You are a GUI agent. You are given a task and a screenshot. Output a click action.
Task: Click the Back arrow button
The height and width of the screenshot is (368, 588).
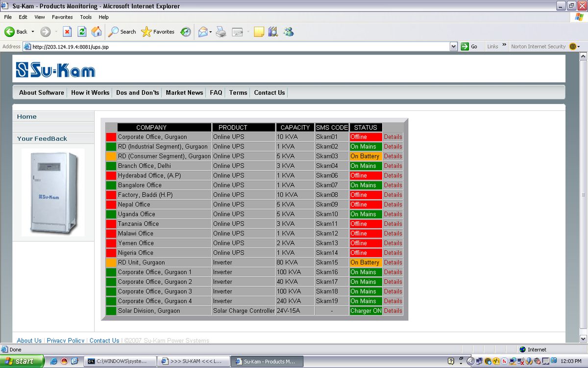16,32
